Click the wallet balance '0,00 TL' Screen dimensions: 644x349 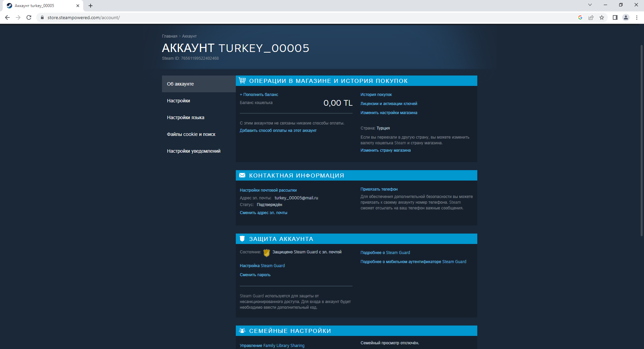338,103
